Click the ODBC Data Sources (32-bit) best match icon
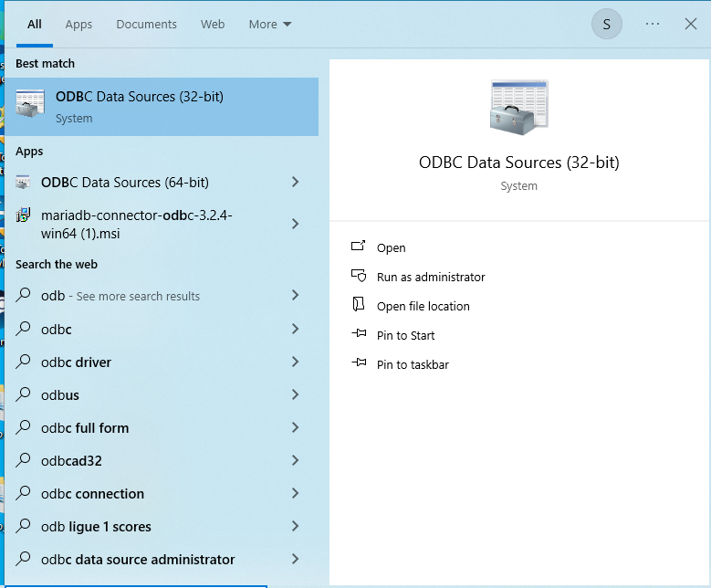Viewport: 711px width, 588px height. coord(30,105)
